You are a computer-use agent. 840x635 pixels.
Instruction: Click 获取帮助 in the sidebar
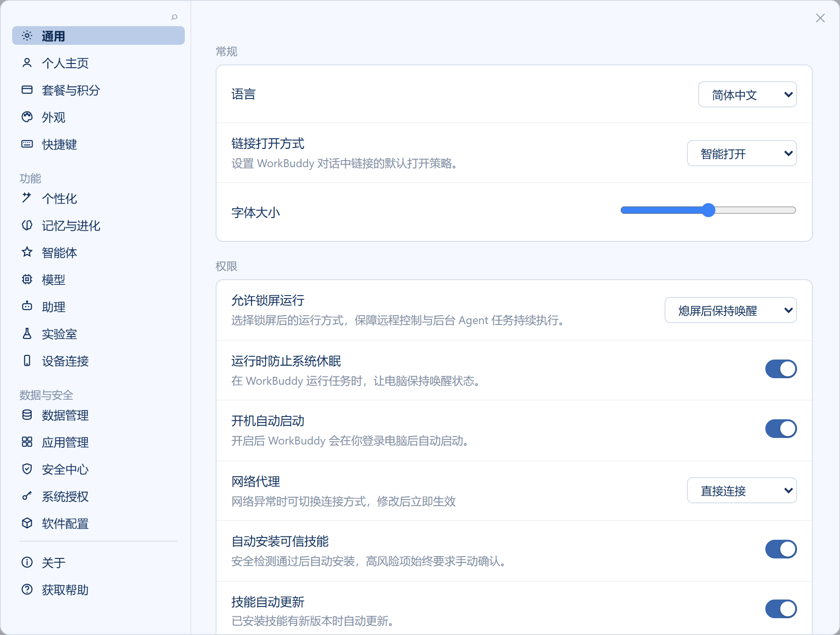click(98, 590)
